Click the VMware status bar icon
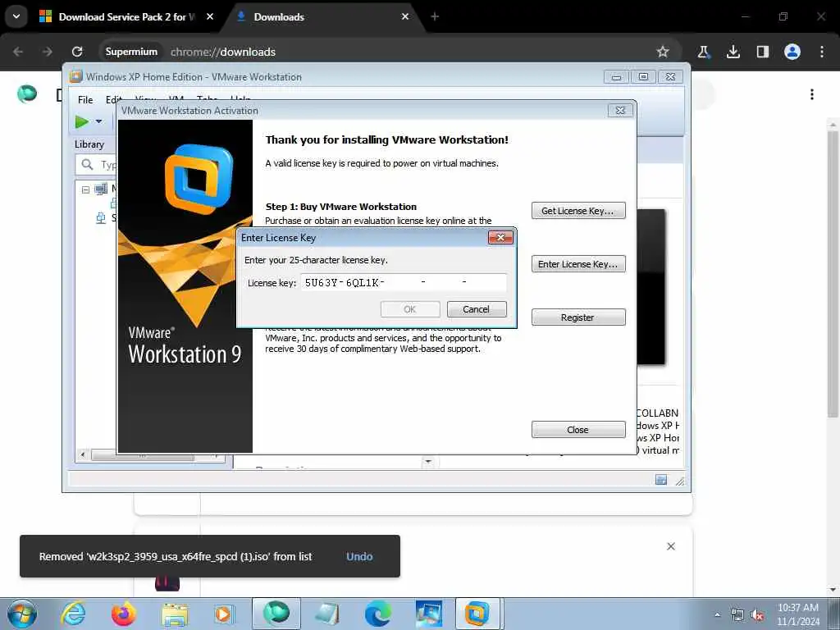Screen dimensions: 840x630 coord(661,479)
